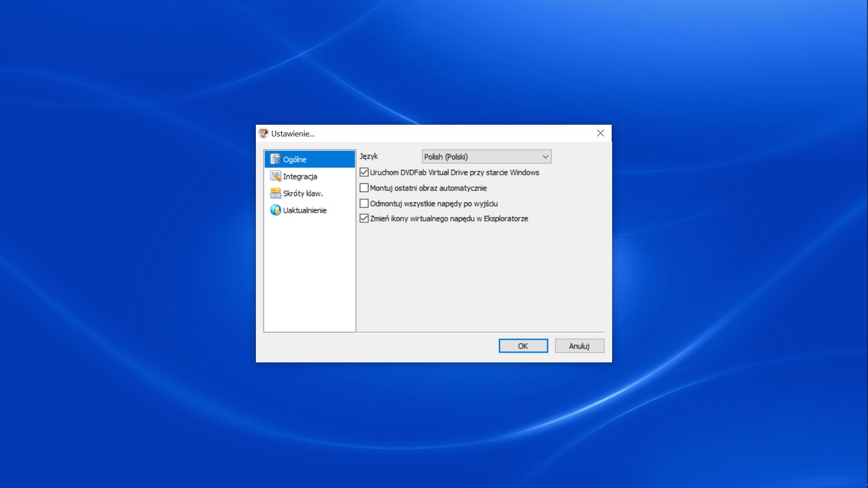Open the Skróty klaw. section
868x488 pixels.
(x=303, y=193)
